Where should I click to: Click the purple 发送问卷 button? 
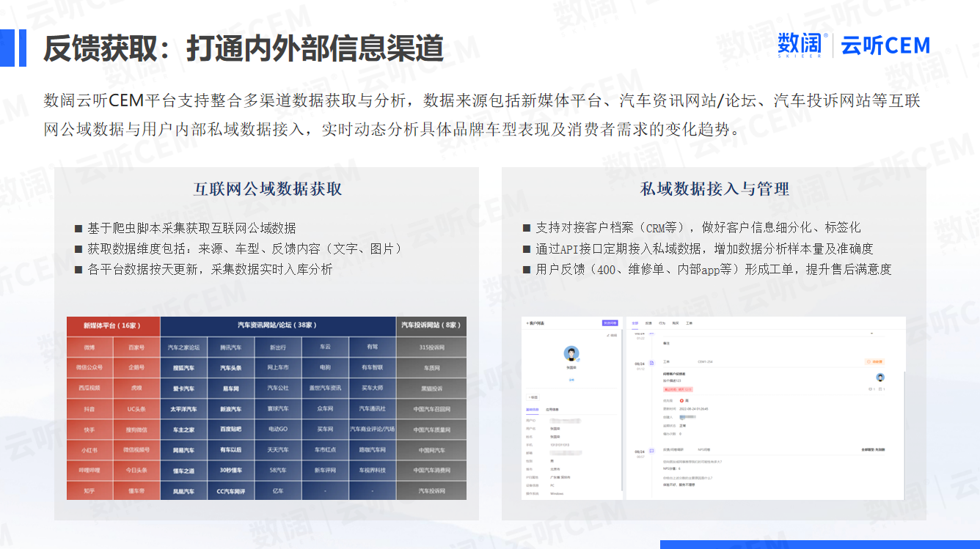coord(610,323)
